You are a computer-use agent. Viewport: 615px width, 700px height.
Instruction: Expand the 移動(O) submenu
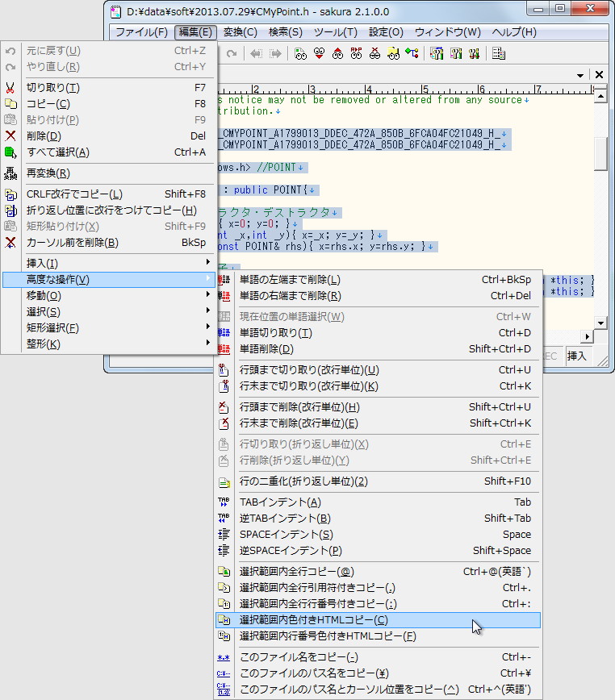pyautogui.click(x=107, y=295)
